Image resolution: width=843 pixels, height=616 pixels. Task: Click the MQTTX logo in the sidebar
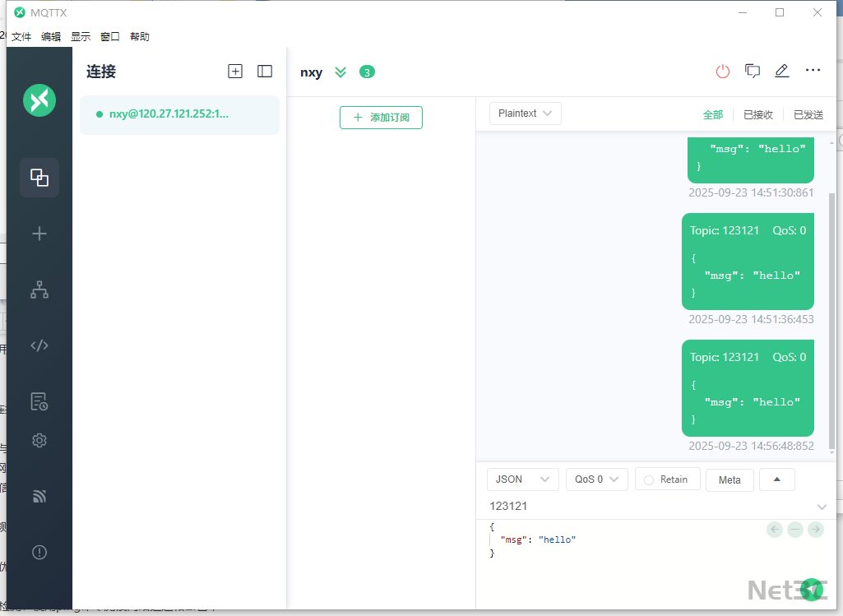click(x=39, y=100)
